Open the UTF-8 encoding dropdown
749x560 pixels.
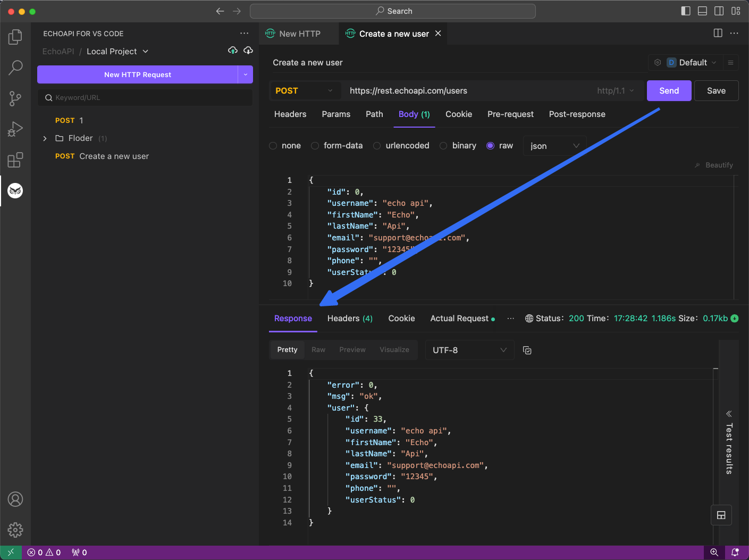coord(469,350)
